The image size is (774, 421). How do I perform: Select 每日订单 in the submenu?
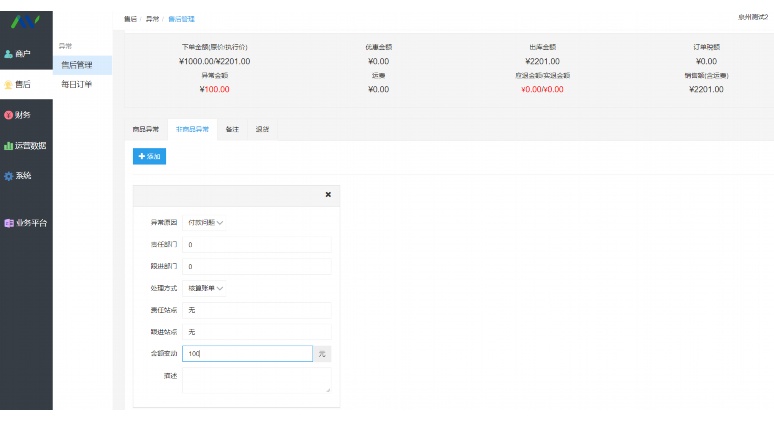pos(82,84)
